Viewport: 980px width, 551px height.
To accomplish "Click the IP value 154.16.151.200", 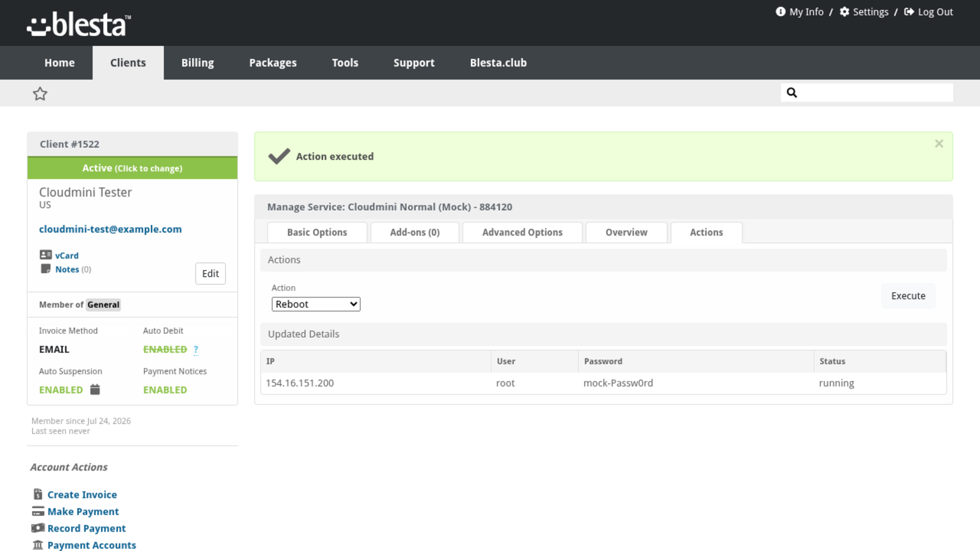I will click(x=300, y=383).
